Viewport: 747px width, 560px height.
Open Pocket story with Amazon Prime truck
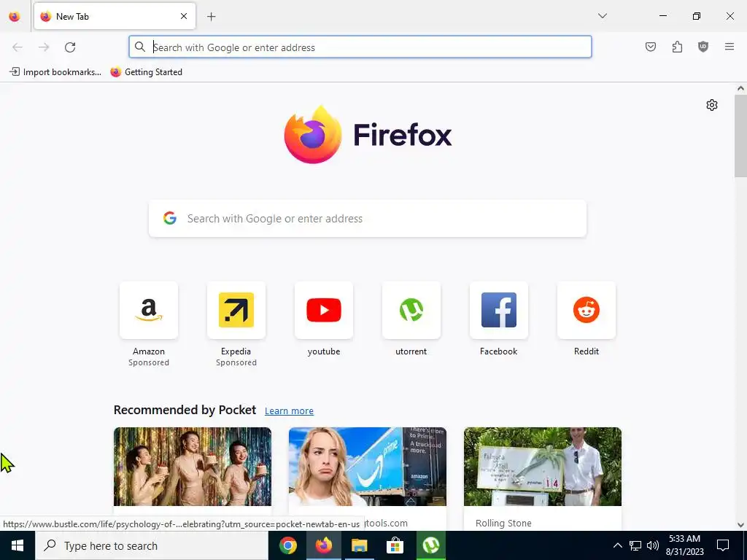click(x=368, y=467)
